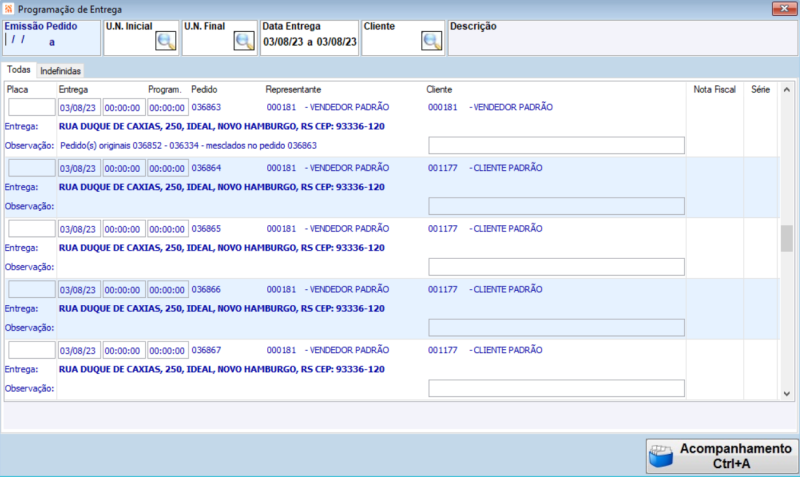Click the Placa field for pedido 036866
Screen dimensions: 800x477
[32, 290]
